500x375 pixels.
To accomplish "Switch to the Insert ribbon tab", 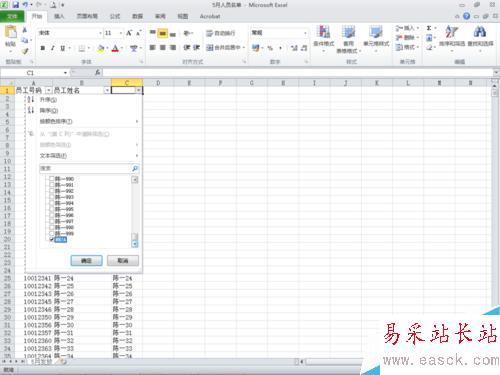I will point(59,16).
